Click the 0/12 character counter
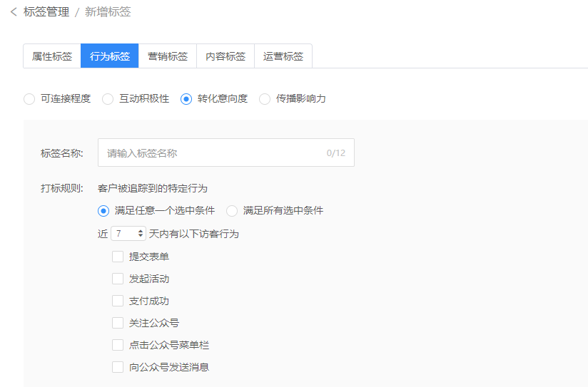 tap(335, 153)
